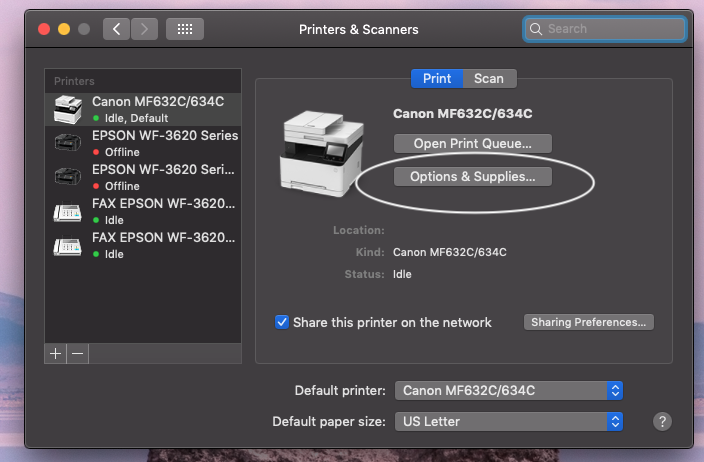Open Options & Supplies dialog
The image size is (704, 462).
pyautogui.click(x=473, y=177)
